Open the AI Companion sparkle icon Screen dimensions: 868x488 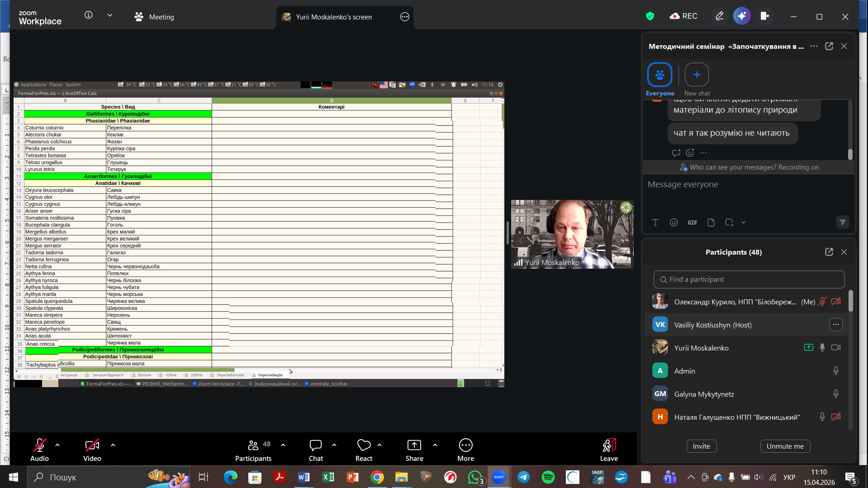[742, 16]
